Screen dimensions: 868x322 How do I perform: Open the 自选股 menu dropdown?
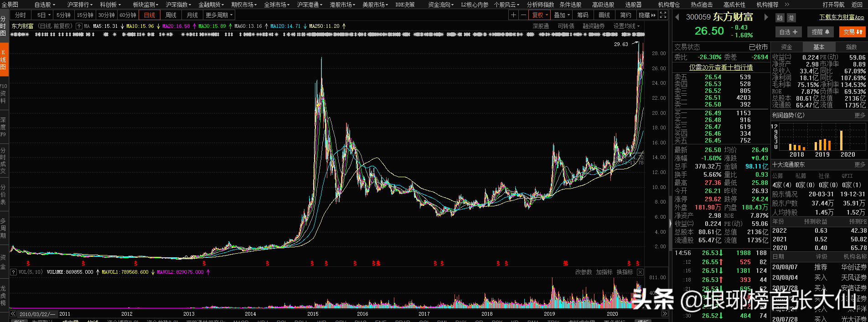point(45,5)
